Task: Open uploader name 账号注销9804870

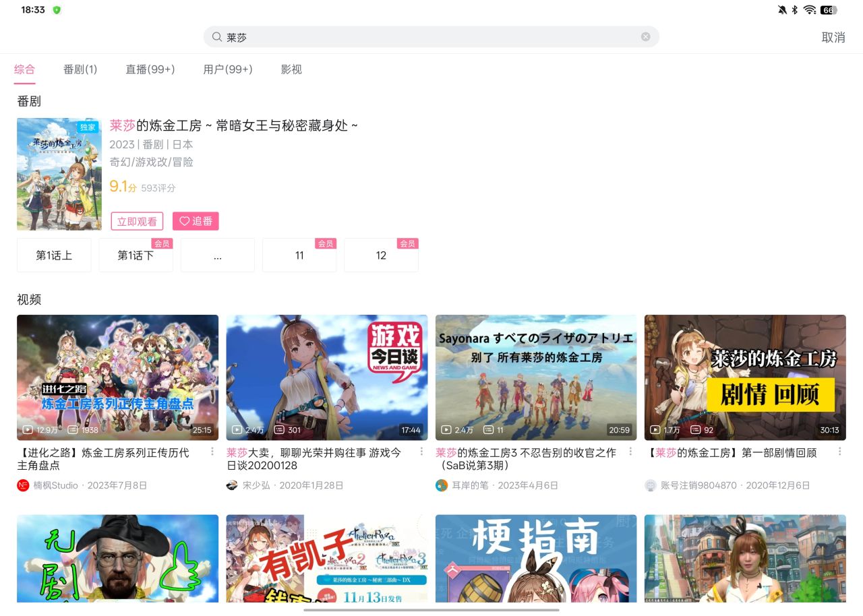Action: coord(698,485)
